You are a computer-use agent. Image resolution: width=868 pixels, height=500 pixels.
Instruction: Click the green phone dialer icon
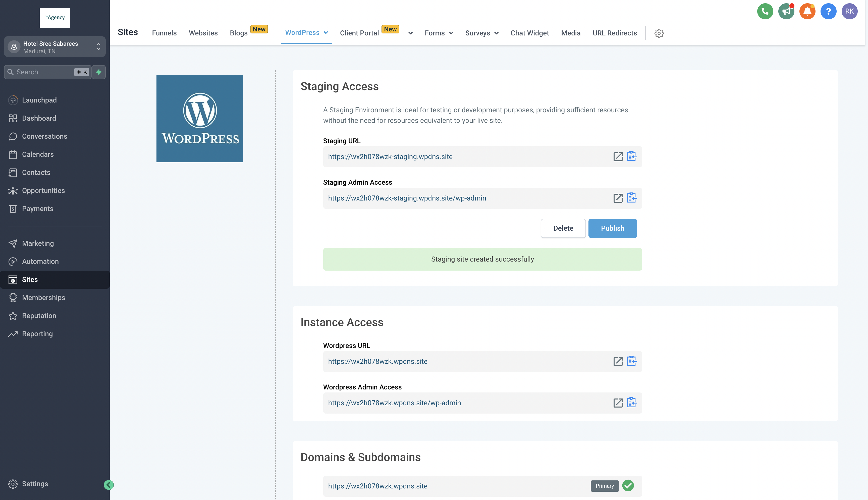(x=765, y=11)
